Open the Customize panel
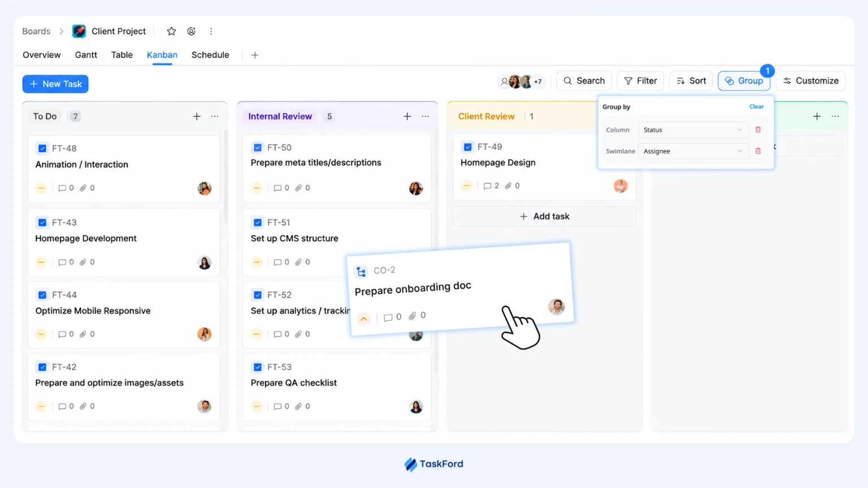Screen dimensions: 868x488 811,81
